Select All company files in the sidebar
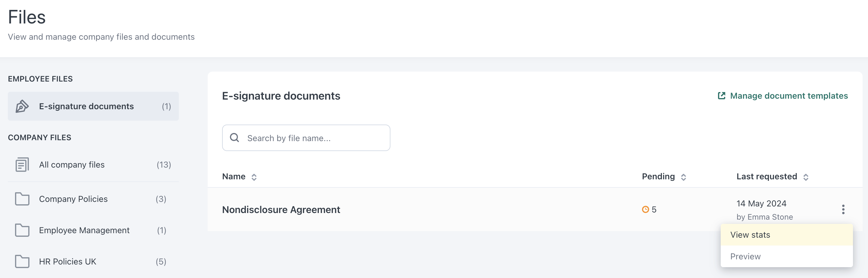 click(72, 165)
